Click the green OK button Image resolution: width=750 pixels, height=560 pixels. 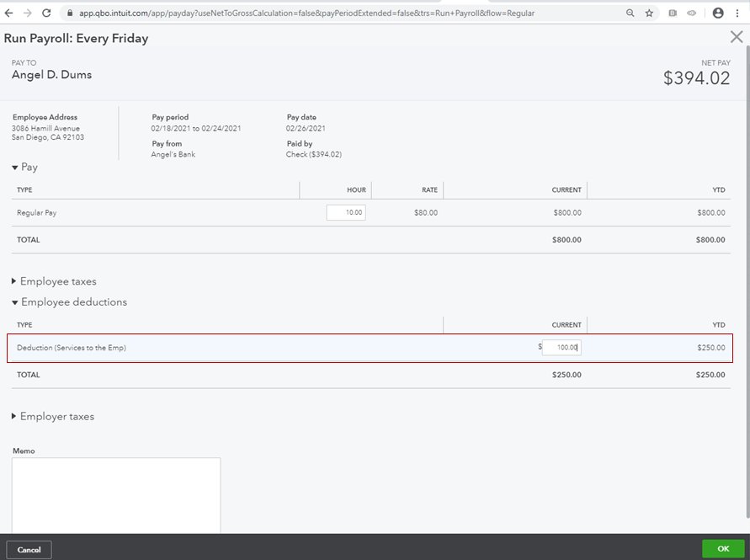coord(723,548)
